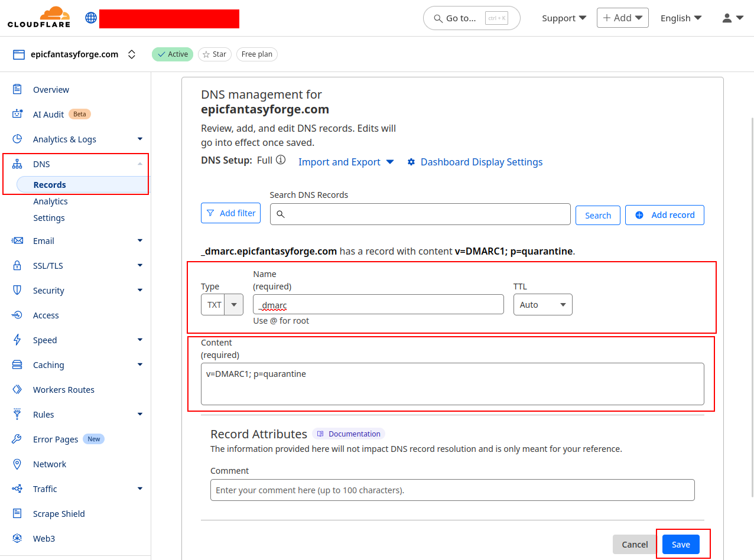Expand the Rules section arrow
Image resolution: width=754 pixels, height=560 pixels.
(x=140, y=414)
